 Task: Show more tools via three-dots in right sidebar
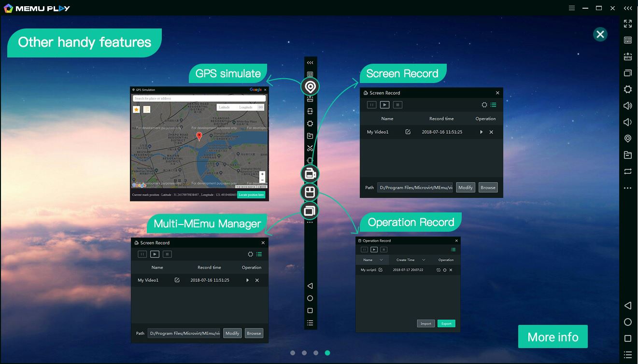tap(628, 188)
